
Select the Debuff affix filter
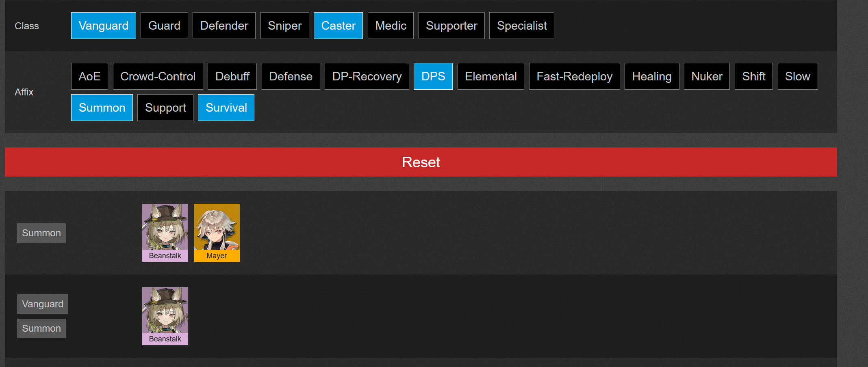pyautogui.click(x=232, y=76)
